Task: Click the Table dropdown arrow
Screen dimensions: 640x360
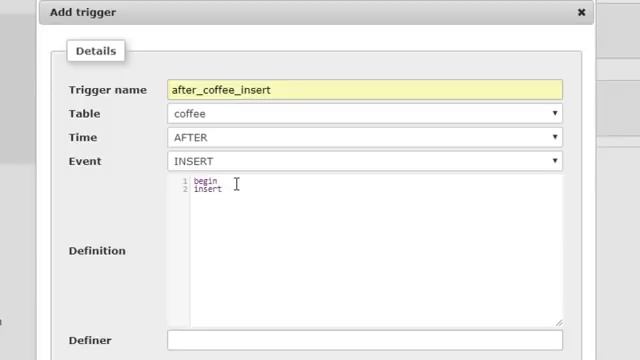Action: pyautogui.click(x=555, y=113)
